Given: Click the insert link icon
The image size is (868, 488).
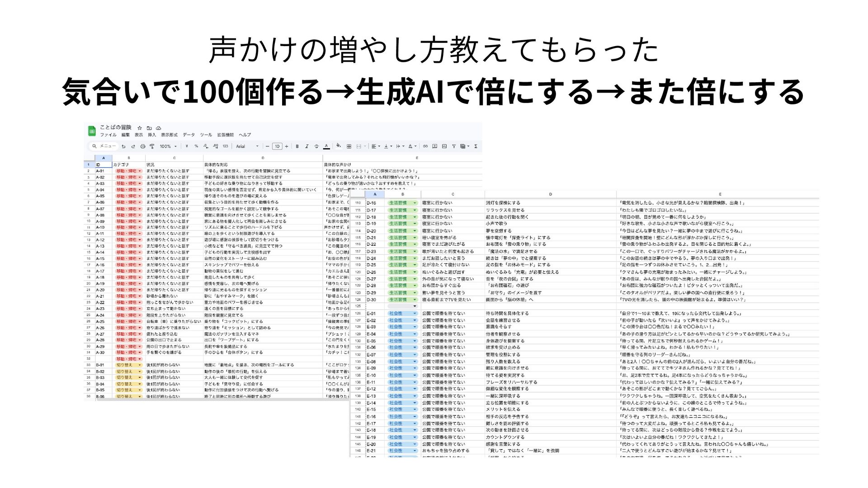Looking at the screenshot, I should click(425, 146).
